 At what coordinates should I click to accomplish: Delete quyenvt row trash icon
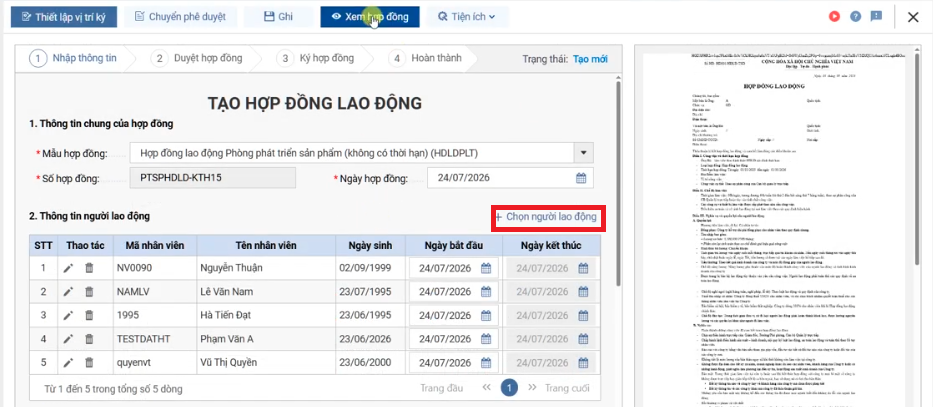pyautogui.click(x=89, y=362)
